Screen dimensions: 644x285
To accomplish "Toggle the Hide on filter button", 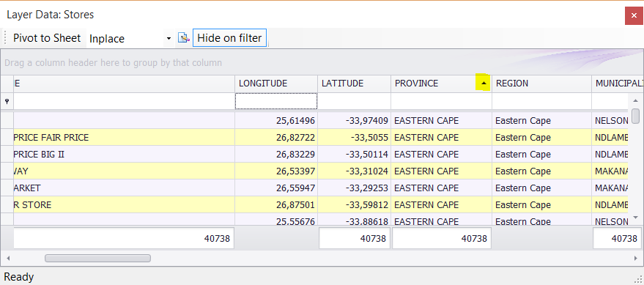I will [229, 38].
